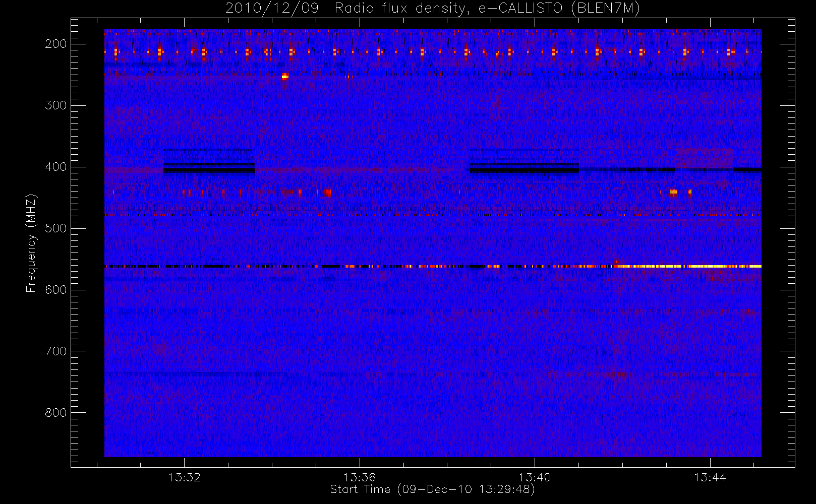Viewport: 816px width, 504px height.
Task: Click the 13:44 time tick label
Action: point(710,477)
